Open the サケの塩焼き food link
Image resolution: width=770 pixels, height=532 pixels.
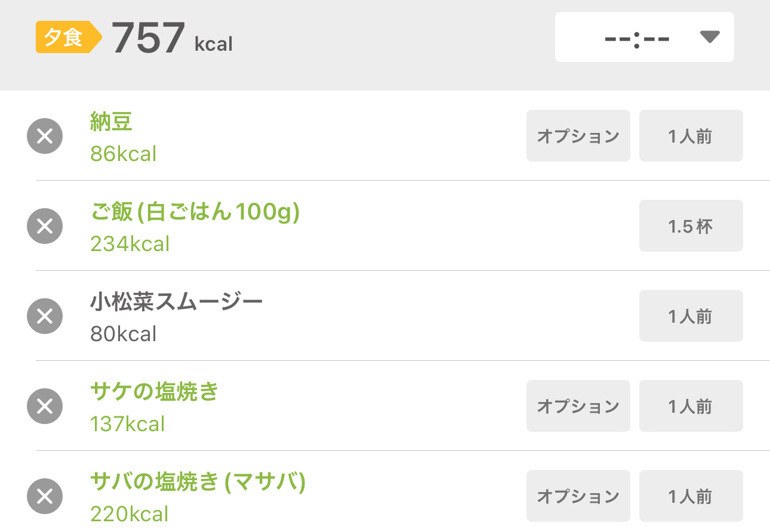(x=155, y=392)
